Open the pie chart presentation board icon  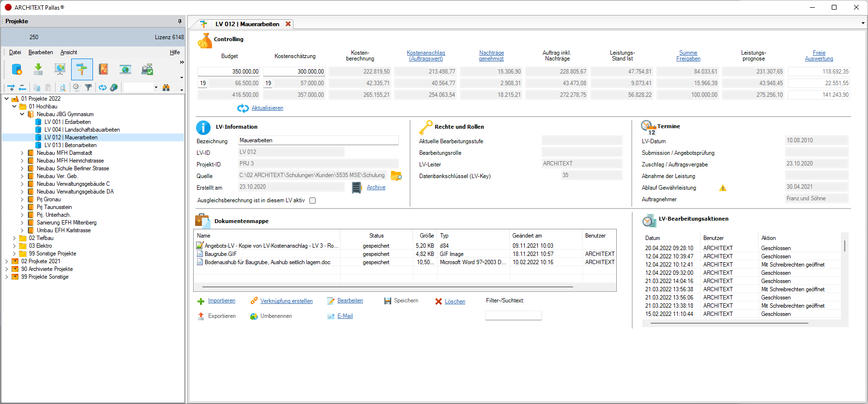pos(60,69)
